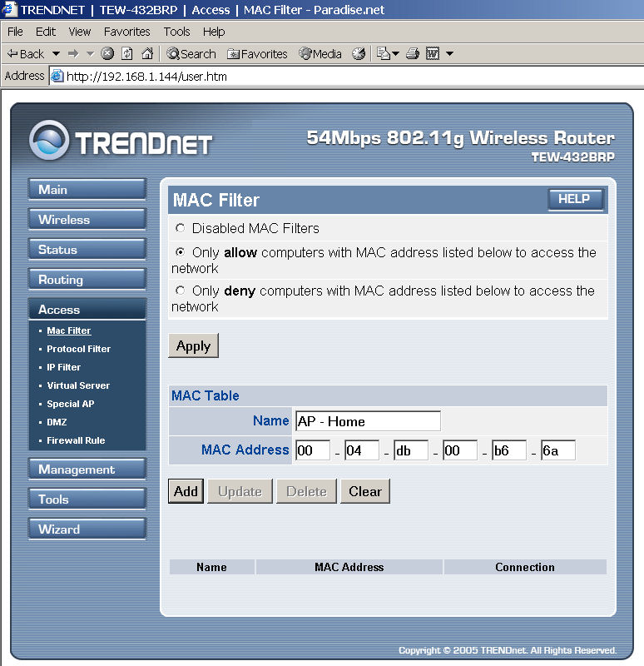Select Only allow computers radio button

pyautogui.click(x=180, y=252)
